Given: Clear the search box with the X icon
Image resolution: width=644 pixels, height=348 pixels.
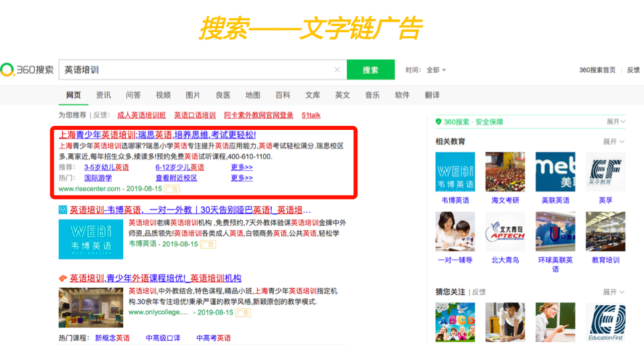Looking at the screenshot, I should [x=337, y=70].
